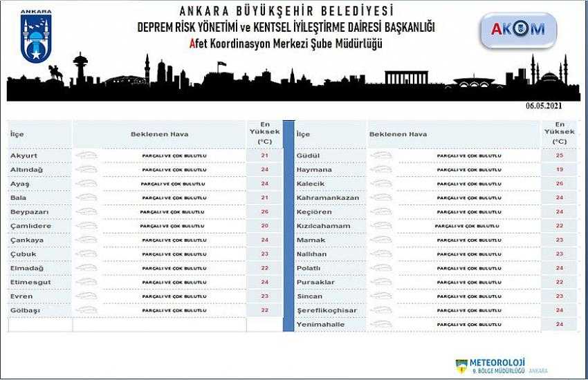The height and width of the screenshot is (380, 588).
Task: Click the date 06.05.2021
Action: click(x=544, y=105)
